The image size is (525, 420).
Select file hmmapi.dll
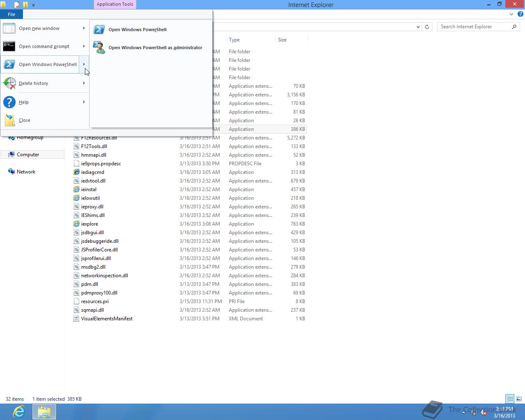pos(94,155)
